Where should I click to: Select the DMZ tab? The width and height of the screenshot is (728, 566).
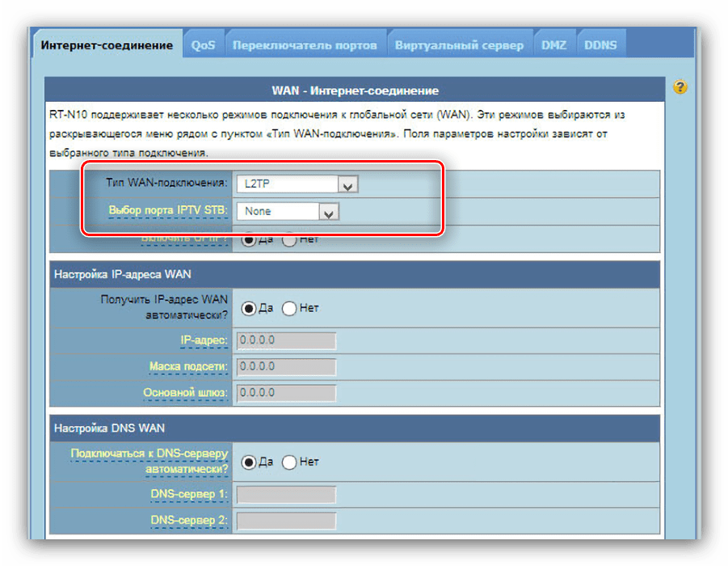click(554, 45)
